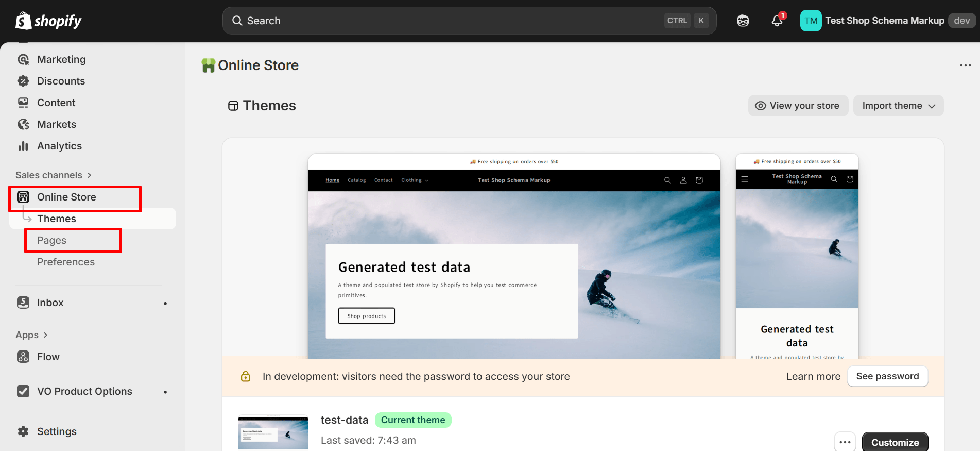Open the Import theme dropdown
Viewport: 980px width, 451px height.
(898, 106)
